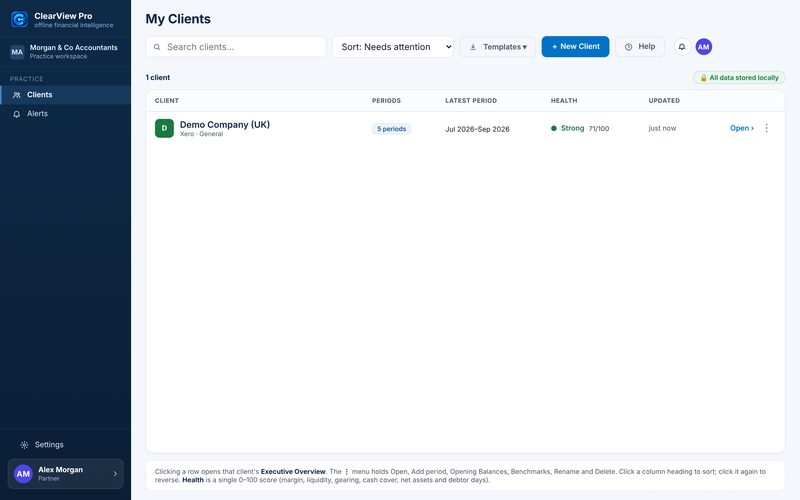Open Demo Company via Open link
Screen dimensions: 800x500
point(741,128)
